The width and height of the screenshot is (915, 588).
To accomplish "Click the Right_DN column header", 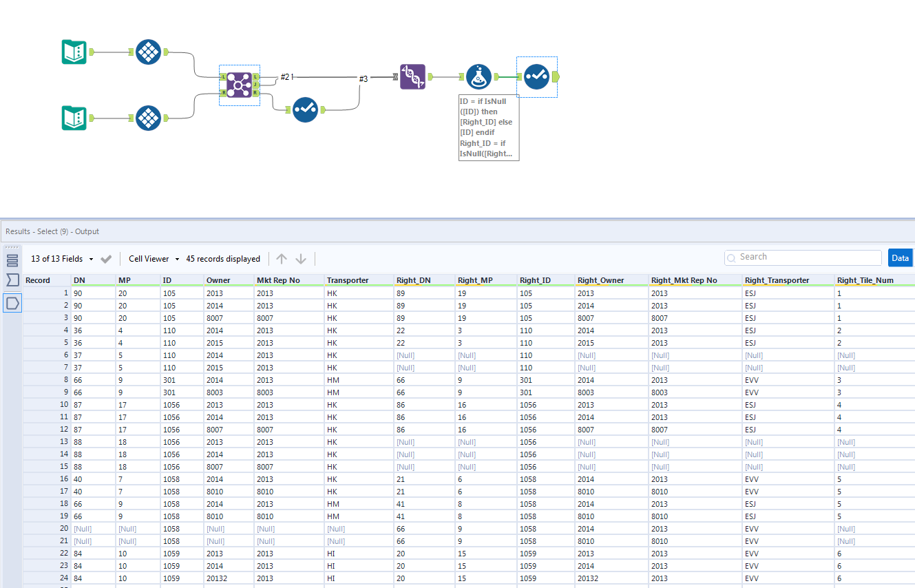I will point(414,280).
